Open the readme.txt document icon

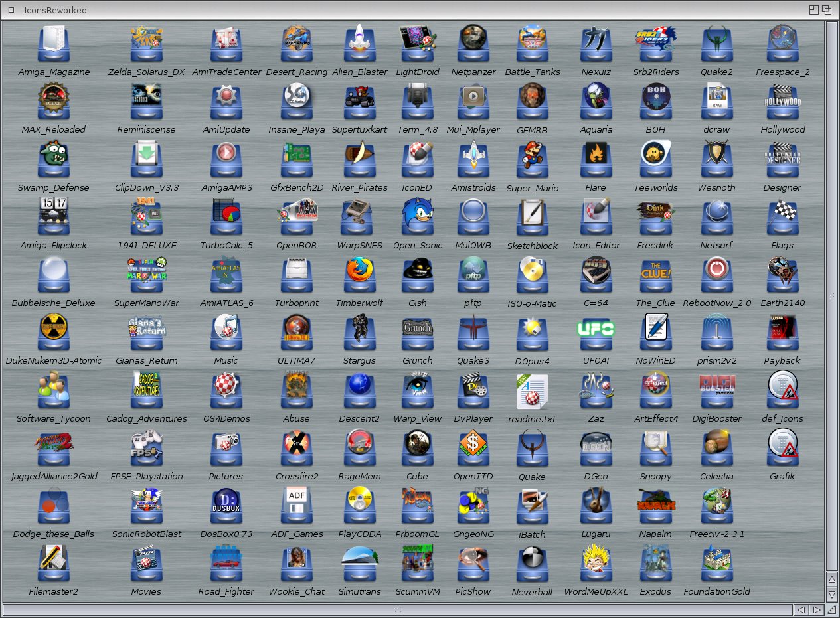pos(532,392)
